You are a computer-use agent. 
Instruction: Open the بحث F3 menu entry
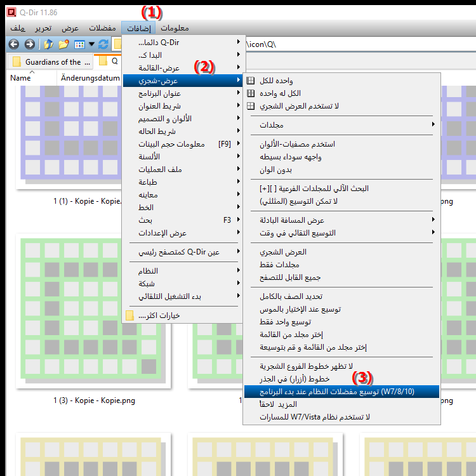click(182, 220)
